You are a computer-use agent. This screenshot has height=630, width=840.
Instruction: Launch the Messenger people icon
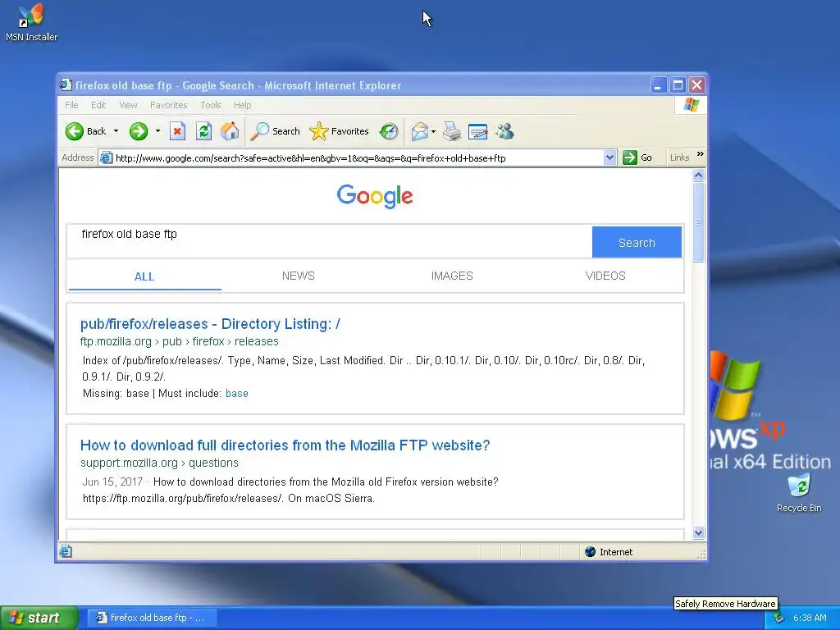[504, 131]
